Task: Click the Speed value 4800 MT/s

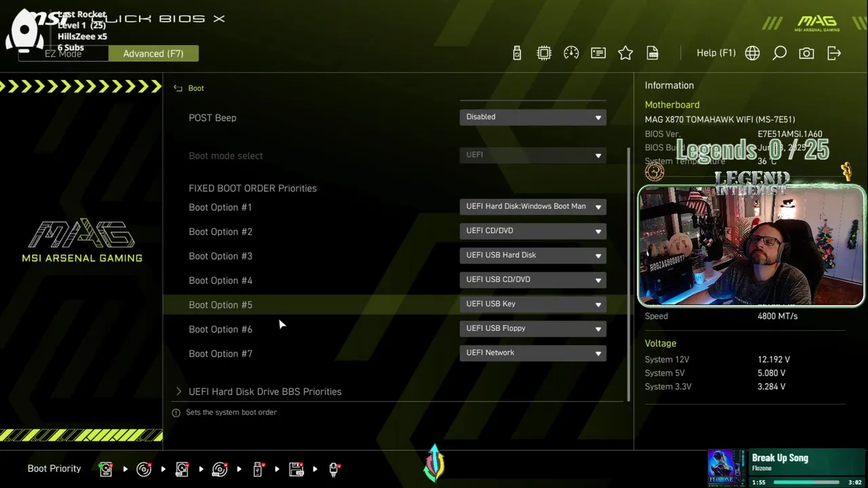Action: (777, 316)
